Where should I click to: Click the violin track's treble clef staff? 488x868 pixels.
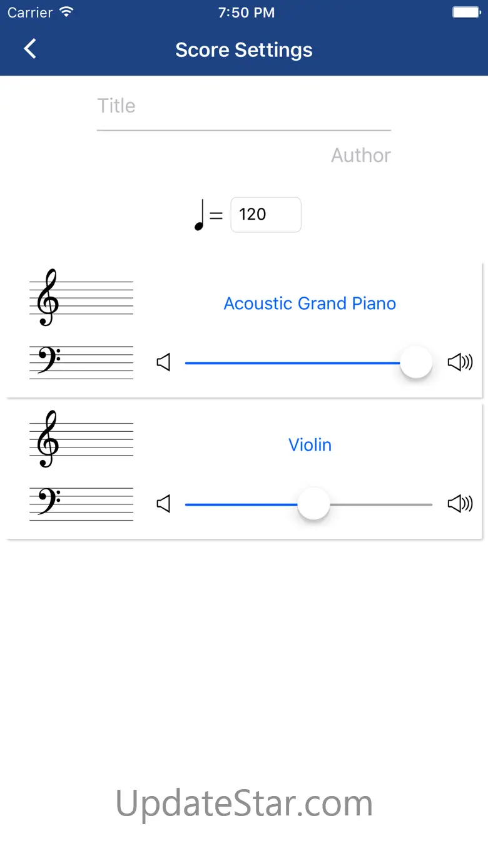point(81,439)
